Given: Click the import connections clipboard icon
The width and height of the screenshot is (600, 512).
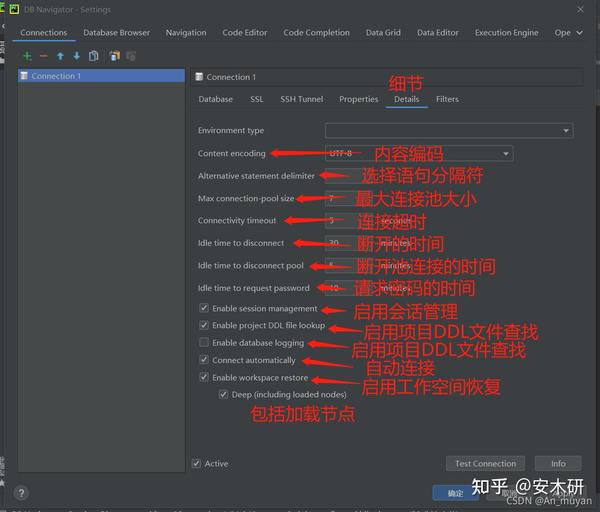Looking at the screenshot, I should coord(114,56).
